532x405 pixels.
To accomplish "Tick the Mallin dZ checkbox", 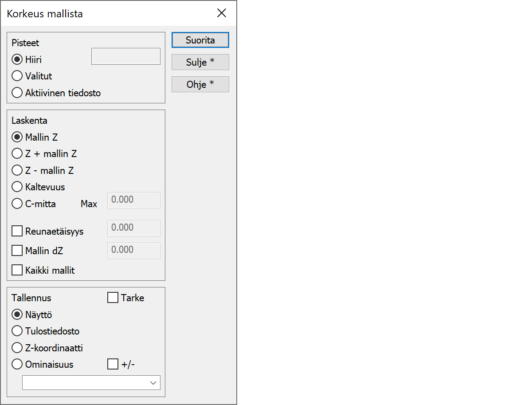I will pos(17,251).
